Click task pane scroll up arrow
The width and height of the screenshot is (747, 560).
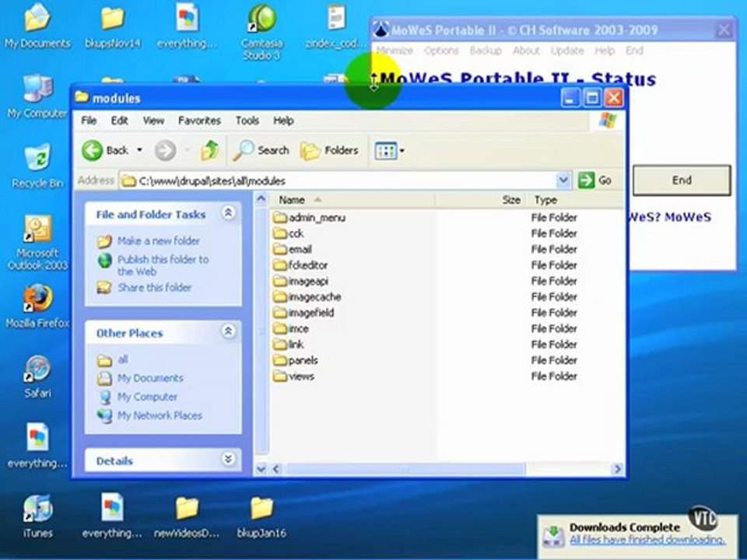point(261,198)
